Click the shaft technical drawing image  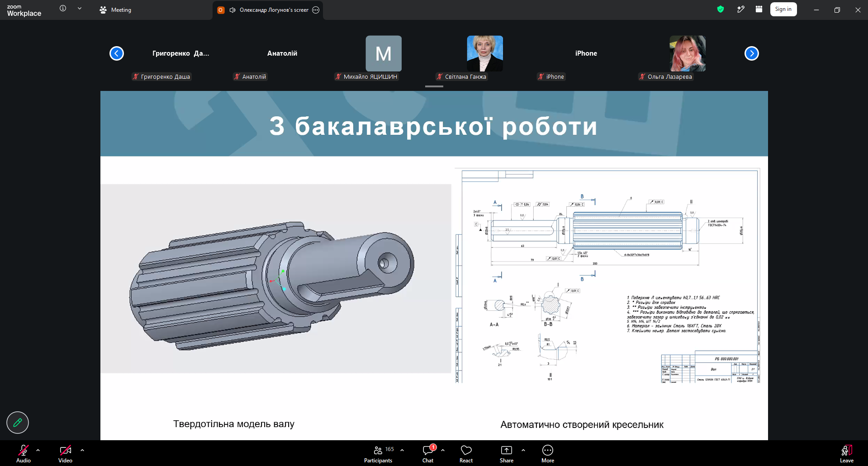pyautogui.click(x=607, y=276)
